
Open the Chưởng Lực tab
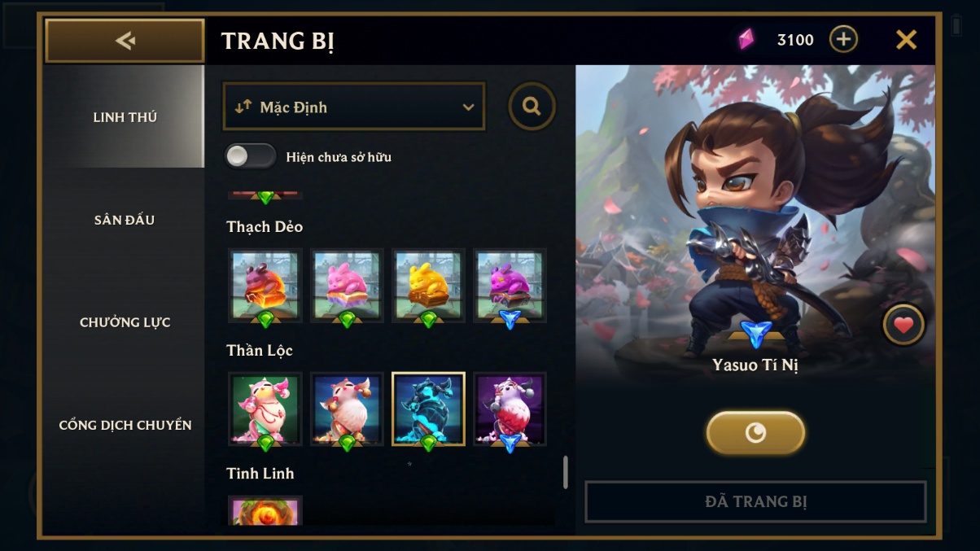coord(125,322)
